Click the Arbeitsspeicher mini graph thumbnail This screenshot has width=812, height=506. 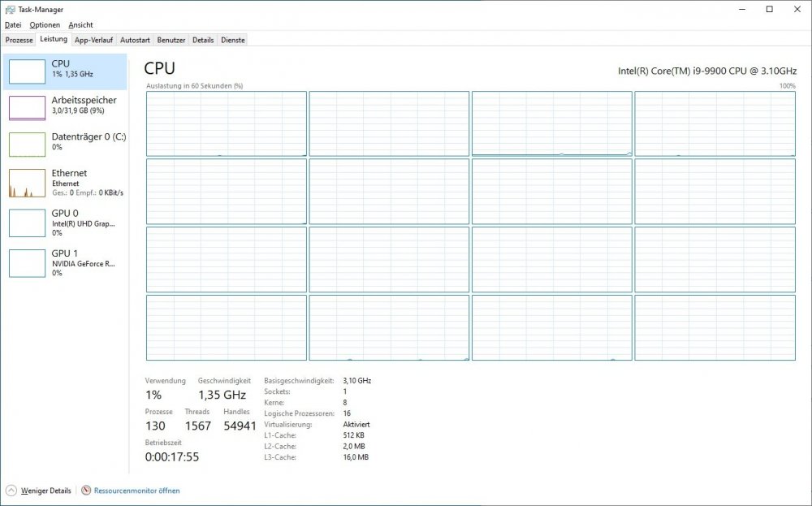27,108
